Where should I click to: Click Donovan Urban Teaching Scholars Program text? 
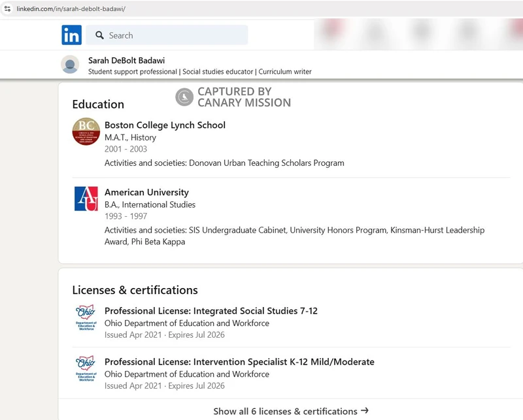(x=267, y=163)
